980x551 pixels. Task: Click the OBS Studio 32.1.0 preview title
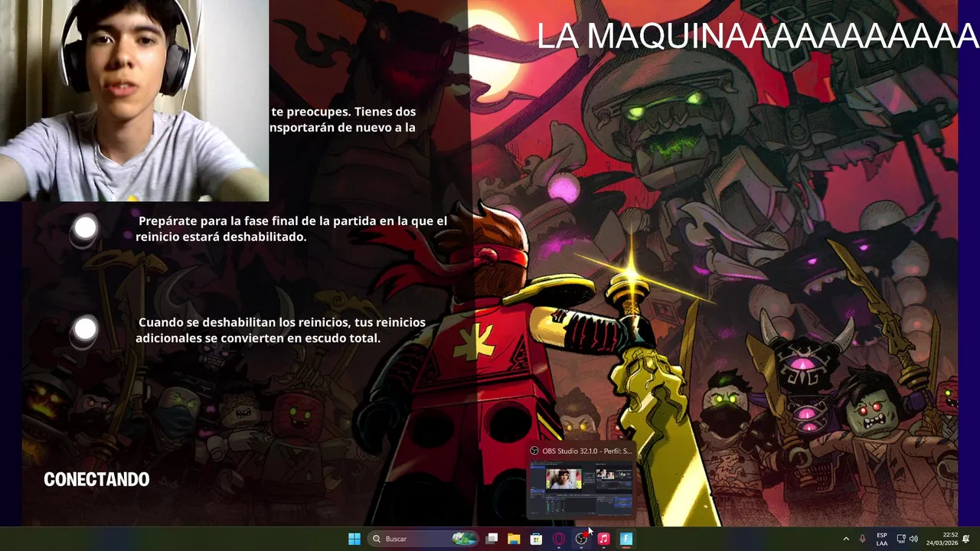pos(587,451)
